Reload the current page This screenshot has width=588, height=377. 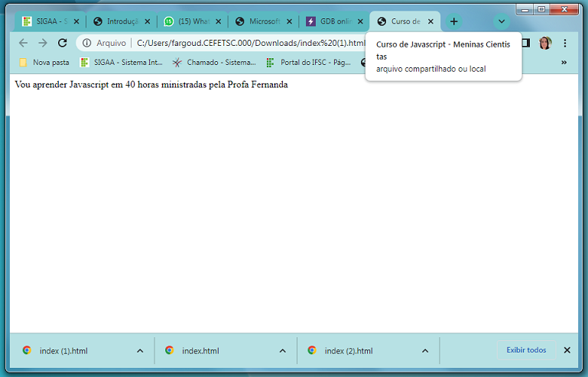pyautogui.click(x=63, y=43)
